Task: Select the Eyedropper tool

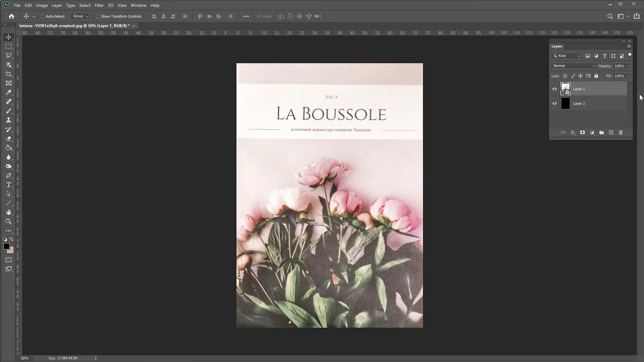Action: [x=9, y=93]
